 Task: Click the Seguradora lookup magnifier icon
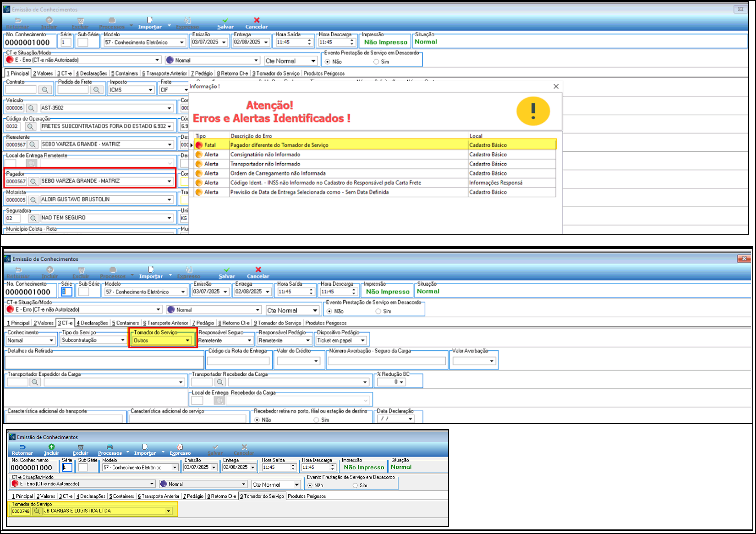(33, 218)
